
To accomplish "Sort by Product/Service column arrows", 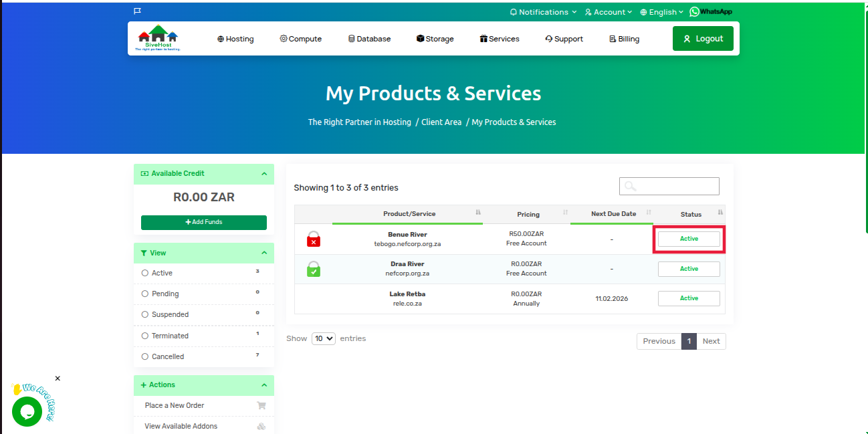I will 478,213.
